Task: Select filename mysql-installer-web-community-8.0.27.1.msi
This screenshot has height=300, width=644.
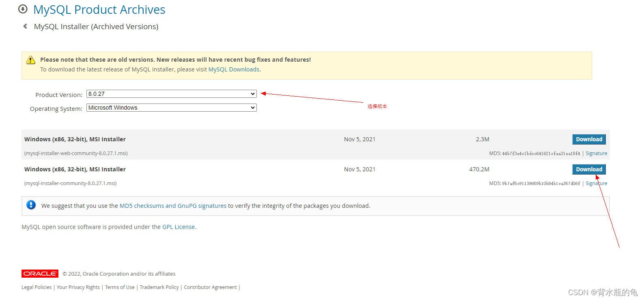Action: coord(76,153)
